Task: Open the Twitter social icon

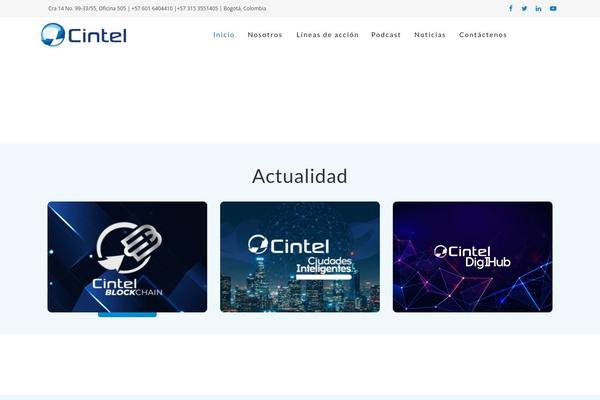Action: [x=524, y=8]
